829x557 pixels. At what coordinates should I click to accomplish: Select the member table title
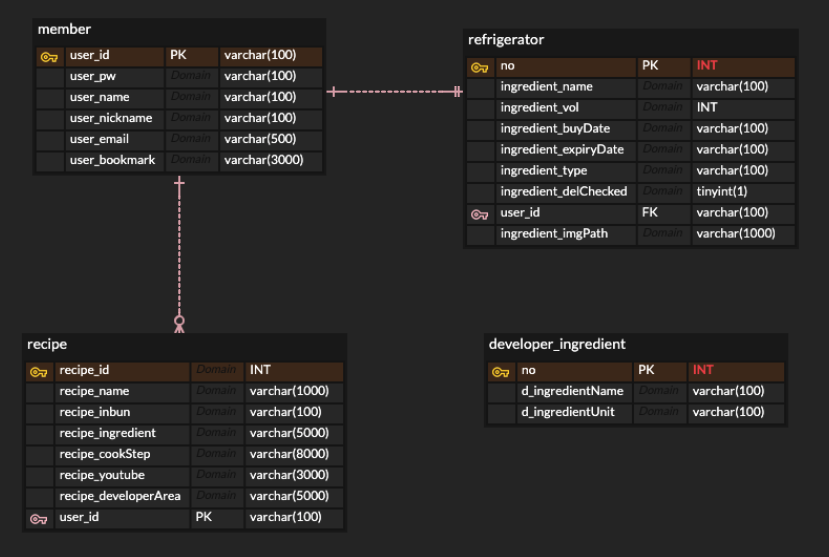pos(64,29)
